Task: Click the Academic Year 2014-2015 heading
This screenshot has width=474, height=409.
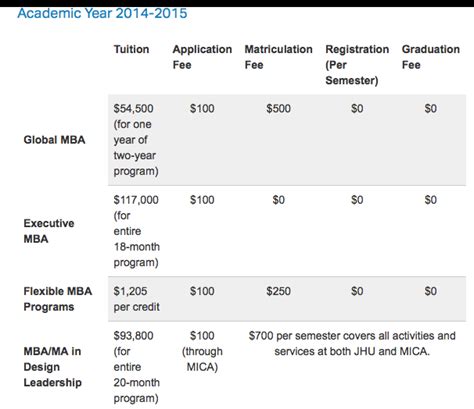Action: [102, 13]
